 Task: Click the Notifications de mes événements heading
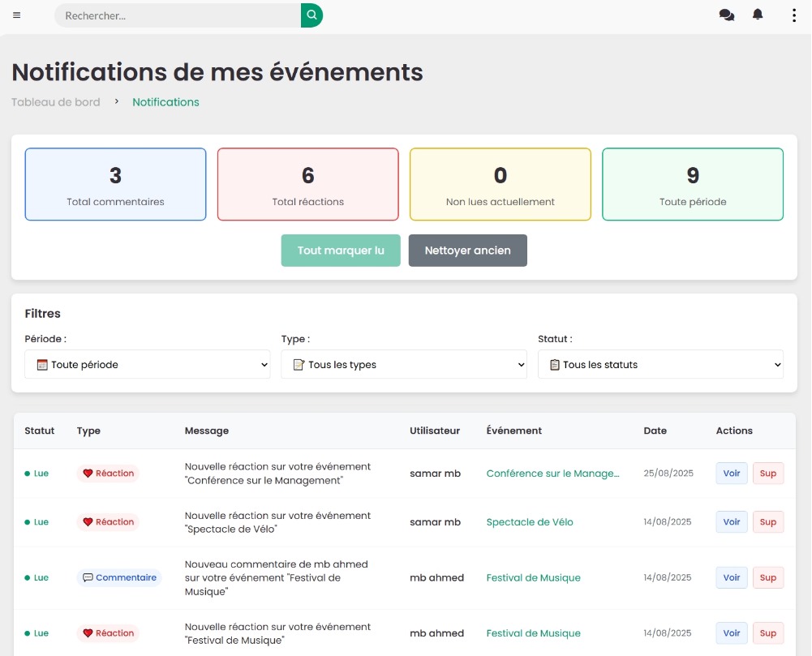click(x=217, y=72)
